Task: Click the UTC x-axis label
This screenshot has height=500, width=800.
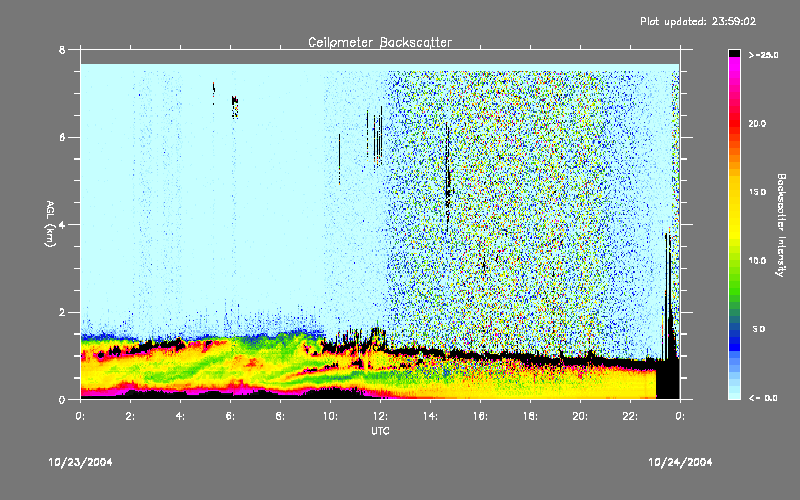Action: (380, 431)
